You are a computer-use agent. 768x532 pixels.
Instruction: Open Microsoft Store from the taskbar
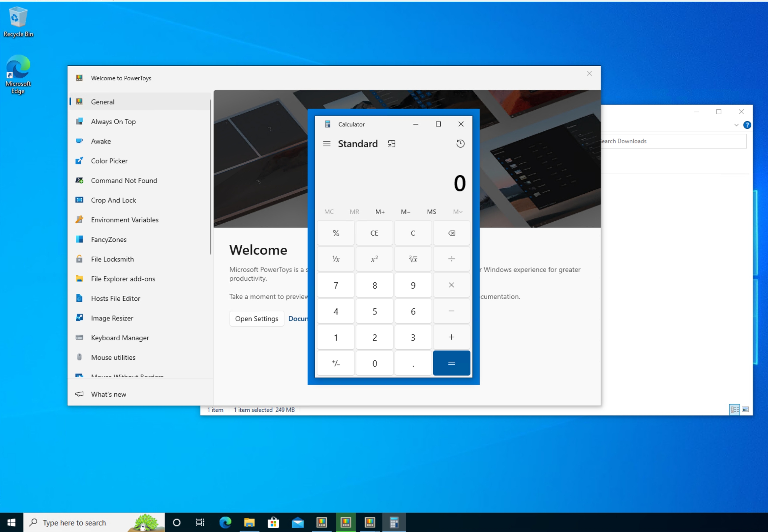[x=273, y=522]
